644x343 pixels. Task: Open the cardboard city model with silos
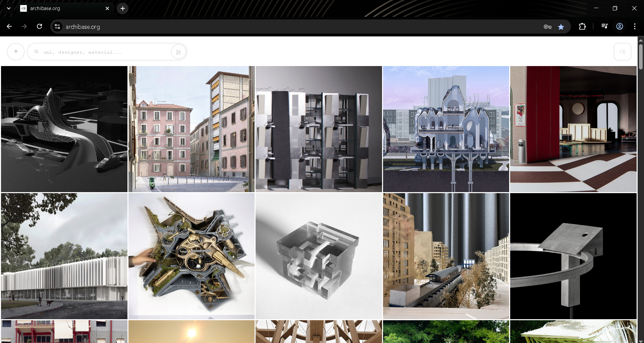coord(446,256)
